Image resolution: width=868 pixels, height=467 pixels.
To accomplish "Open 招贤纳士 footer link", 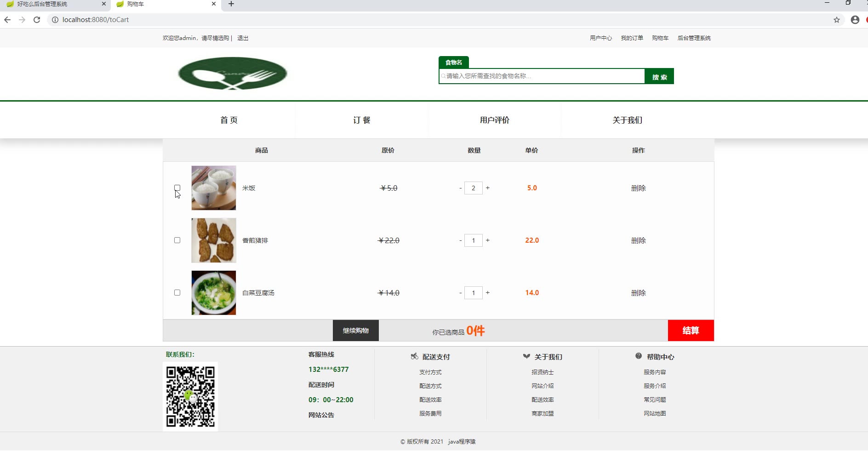I will pos(542,372).
